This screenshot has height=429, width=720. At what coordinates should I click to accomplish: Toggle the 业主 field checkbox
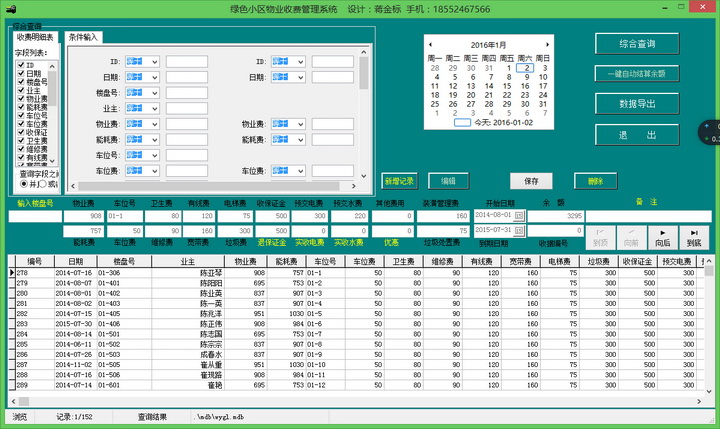click(21, 90)
